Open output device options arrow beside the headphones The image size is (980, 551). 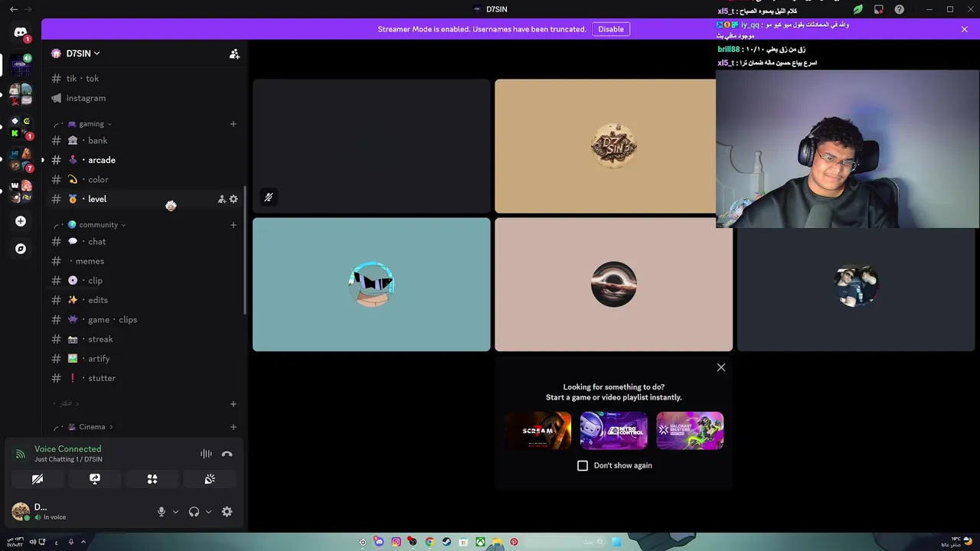pyautogui.click(x=208, y=512)
